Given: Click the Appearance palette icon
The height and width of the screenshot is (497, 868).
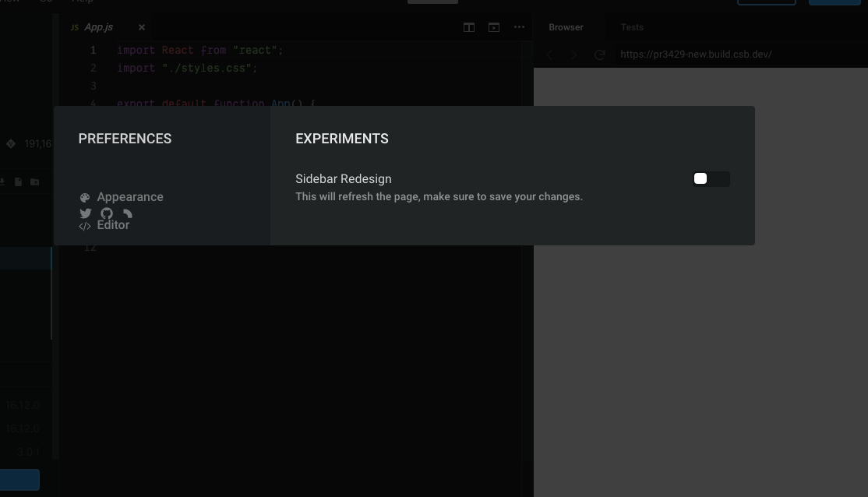Looking at the screenshot, I should [x=85, y=198].
